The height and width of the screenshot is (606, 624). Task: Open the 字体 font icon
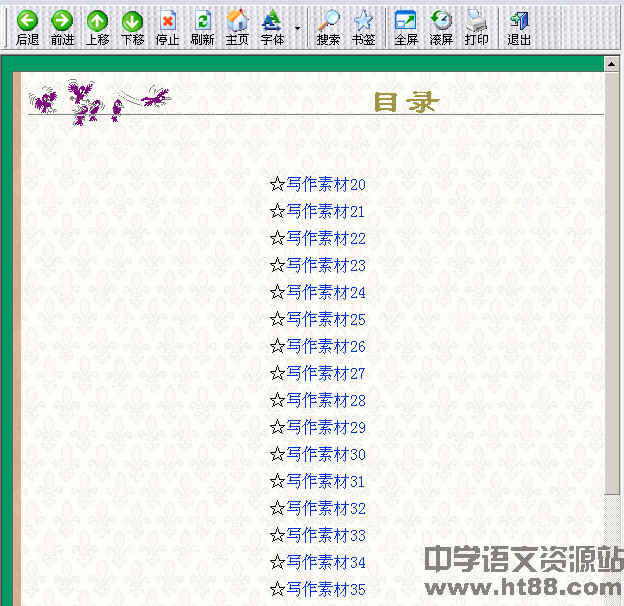[272, 21]
